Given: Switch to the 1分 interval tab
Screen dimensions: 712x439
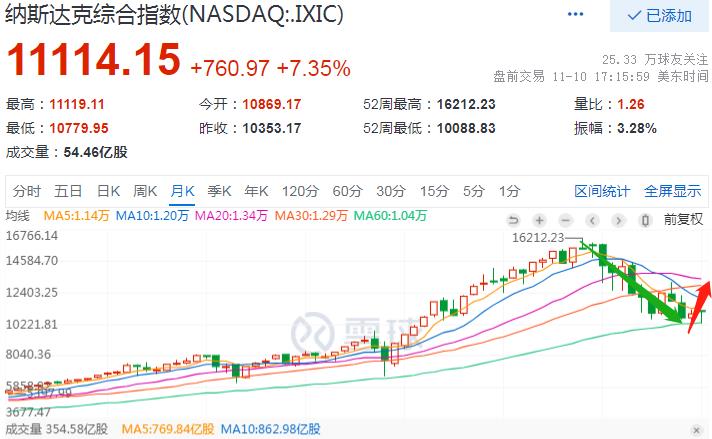Looking at the screenshot, I should (509, 191).
